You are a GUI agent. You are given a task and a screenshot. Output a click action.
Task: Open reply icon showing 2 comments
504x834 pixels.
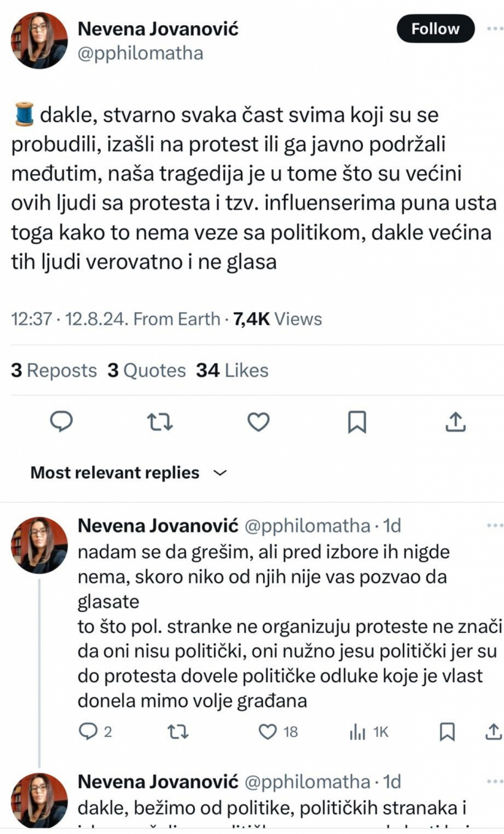[x=88, y=731]
